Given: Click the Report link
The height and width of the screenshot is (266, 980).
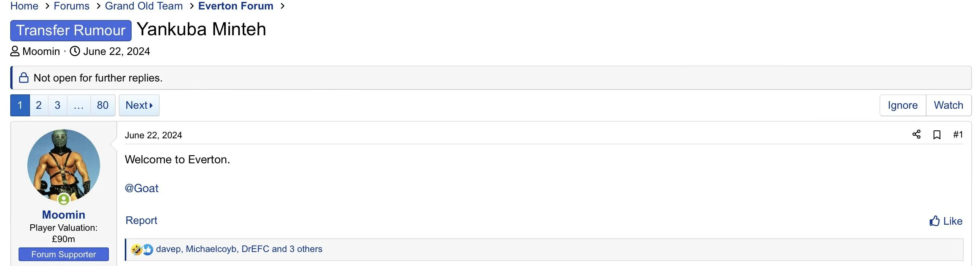Looking at the screenshot, I should click(x=141, y=221).
